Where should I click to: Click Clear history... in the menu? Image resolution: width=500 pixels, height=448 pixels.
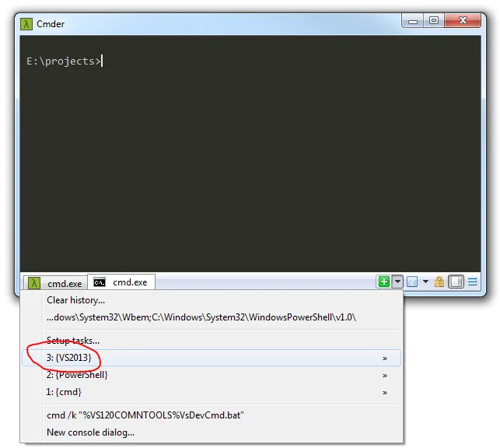pos(75,300)
